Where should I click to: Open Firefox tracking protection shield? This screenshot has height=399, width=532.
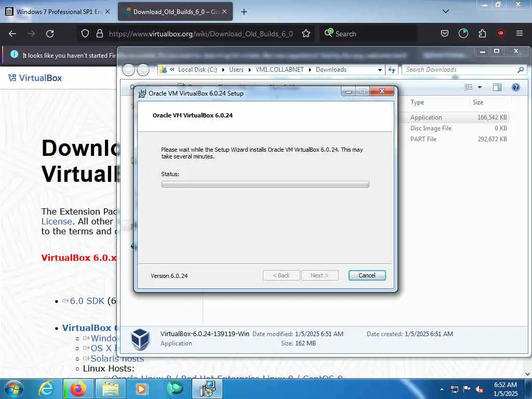click(85, 34)
